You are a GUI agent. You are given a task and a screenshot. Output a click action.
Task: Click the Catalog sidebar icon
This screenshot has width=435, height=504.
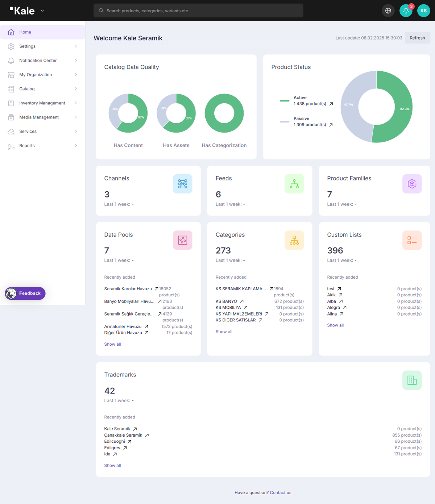(11, 89)
